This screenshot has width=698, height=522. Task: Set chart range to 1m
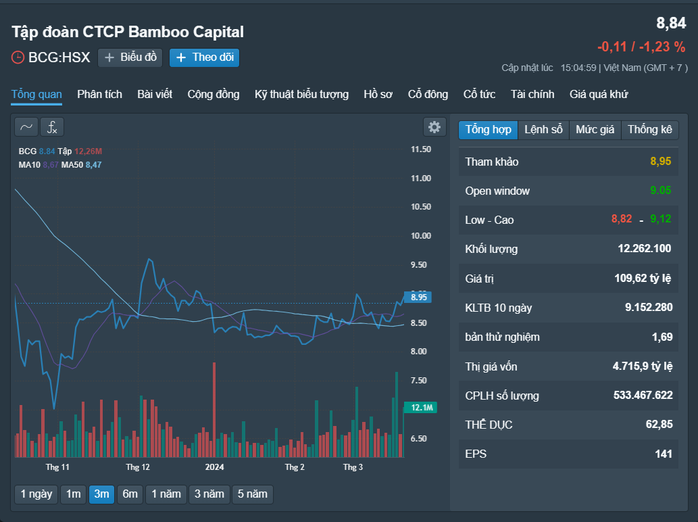(73, 494)
